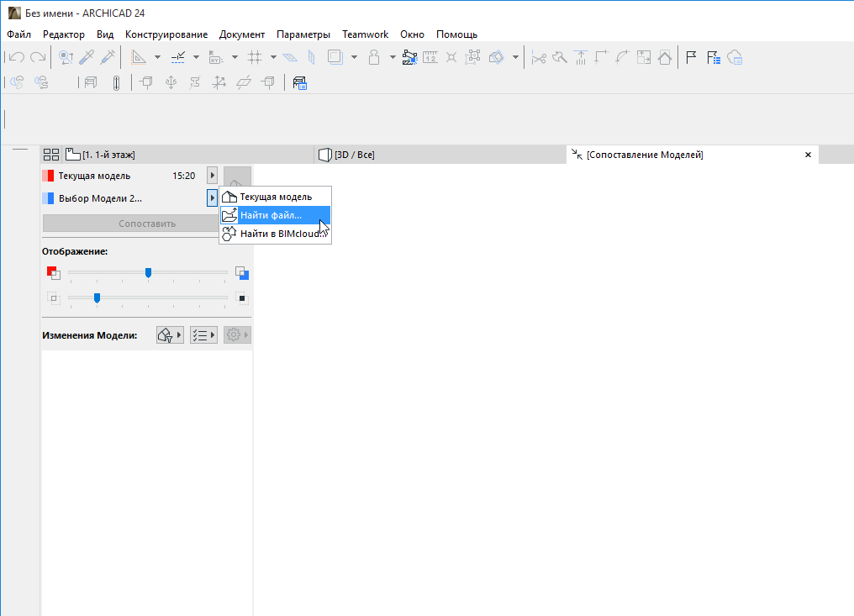This screenshot has width=854, height=616.
Task: Move the model color blend slider handle
Action: coord(148,272)
